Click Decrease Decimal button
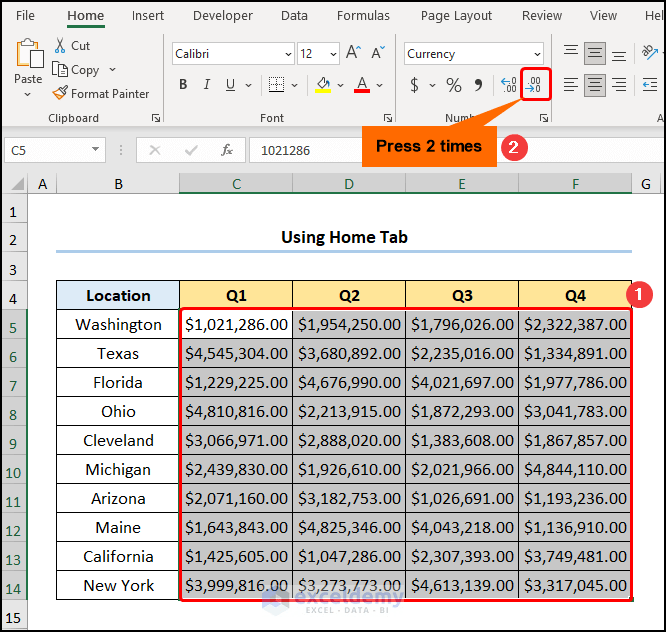 tap(535, 85)
